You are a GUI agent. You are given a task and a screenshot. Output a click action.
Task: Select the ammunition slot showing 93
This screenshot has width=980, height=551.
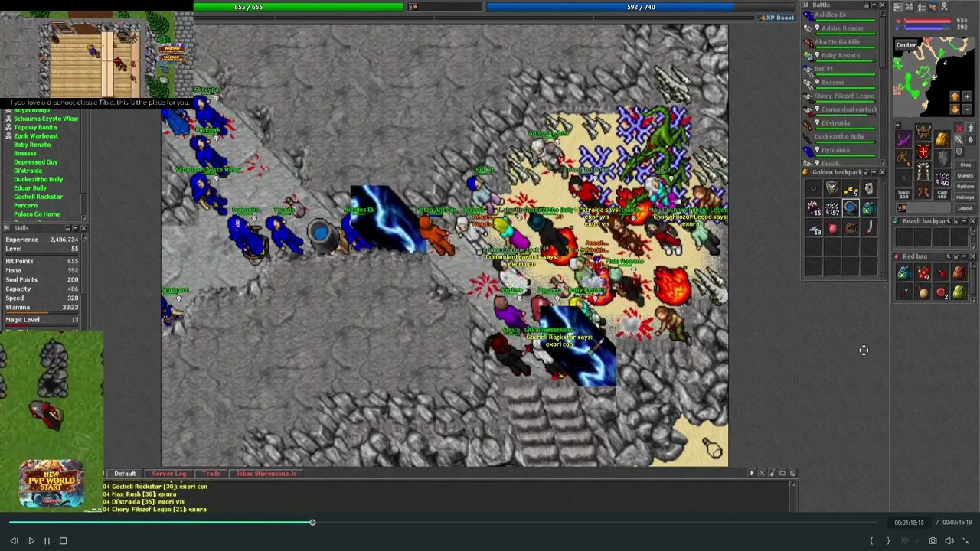[942, 178]
